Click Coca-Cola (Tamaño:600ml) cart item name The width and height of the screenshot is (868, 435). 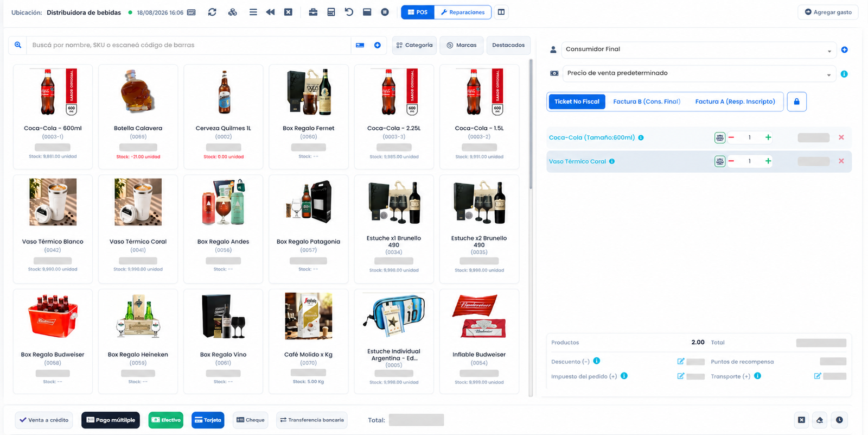592,137
